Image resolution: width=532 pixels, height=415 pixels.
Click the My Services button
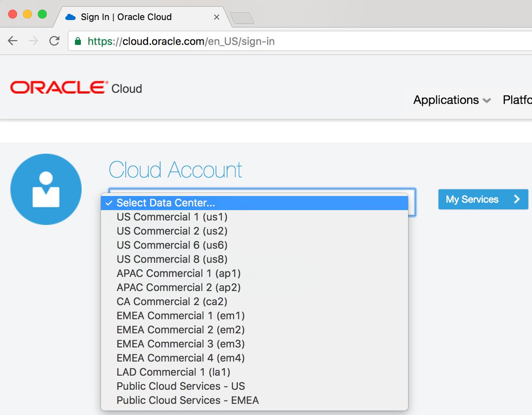pos(483,200)
